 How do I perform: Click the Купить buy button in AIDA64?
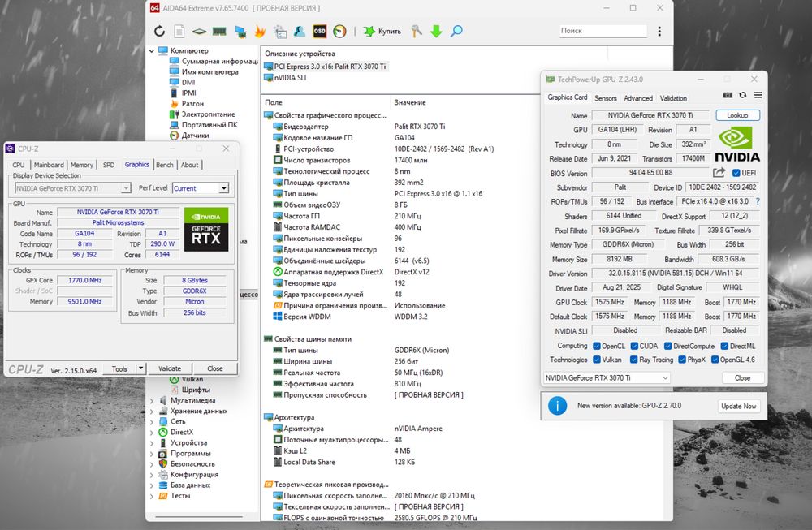382,31
